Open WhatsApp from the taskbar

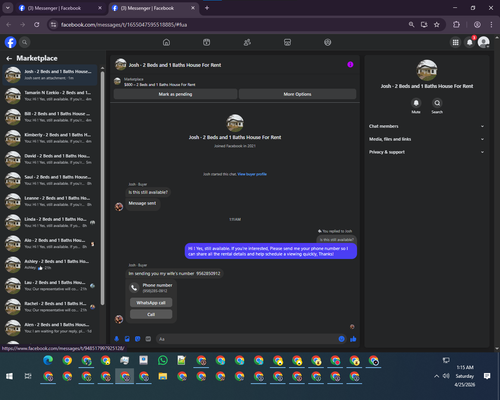[163, 360]
